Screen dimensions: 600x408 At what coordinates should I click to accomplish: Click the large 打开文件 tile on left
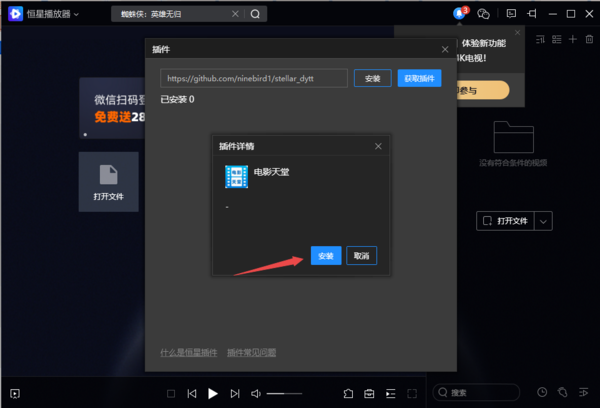pyautogui.click(x=109, y=182)
